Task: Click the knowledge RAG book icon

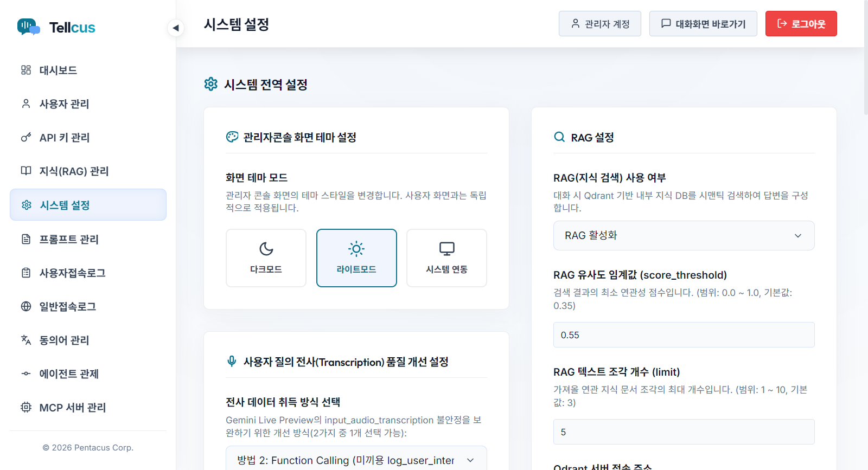Action: (26, 171)
